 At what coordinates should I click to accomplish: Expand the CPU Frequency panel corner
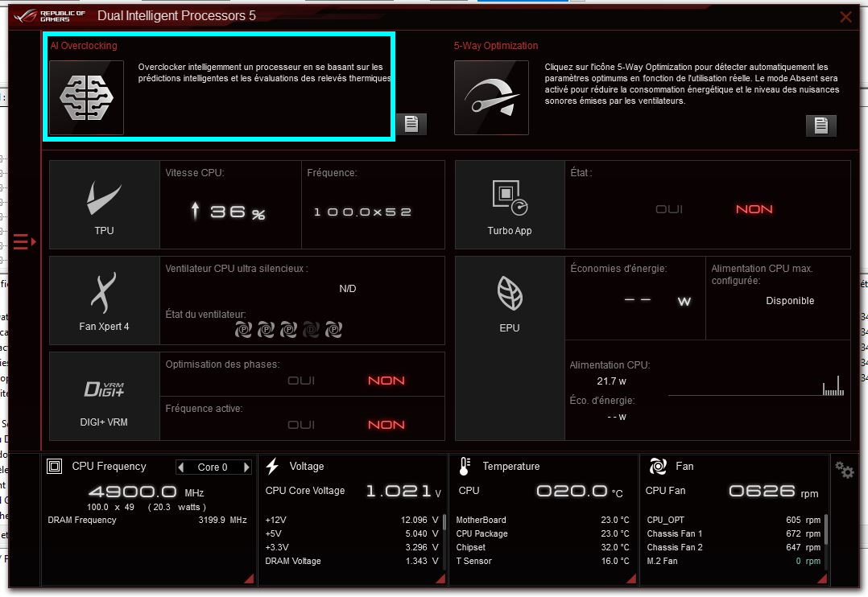(248, 578)
